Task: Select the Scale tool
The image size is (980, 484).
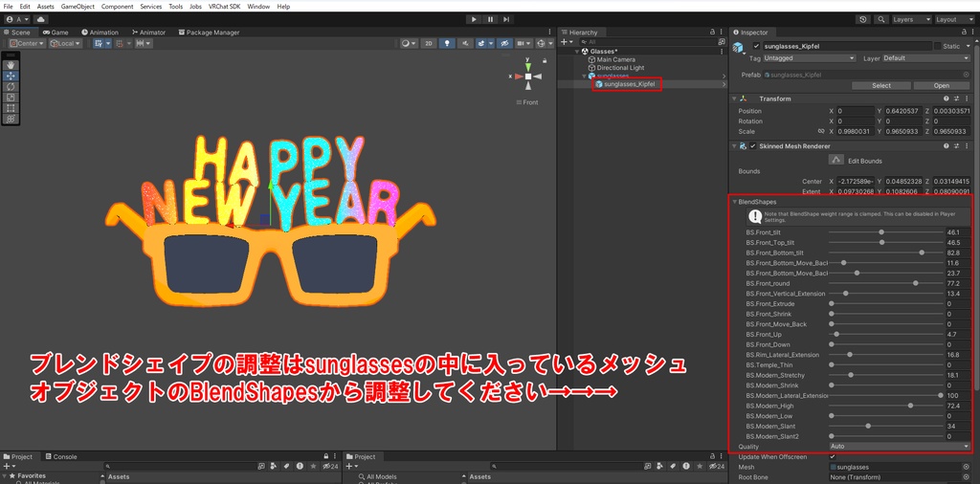Action: (11, 98)
